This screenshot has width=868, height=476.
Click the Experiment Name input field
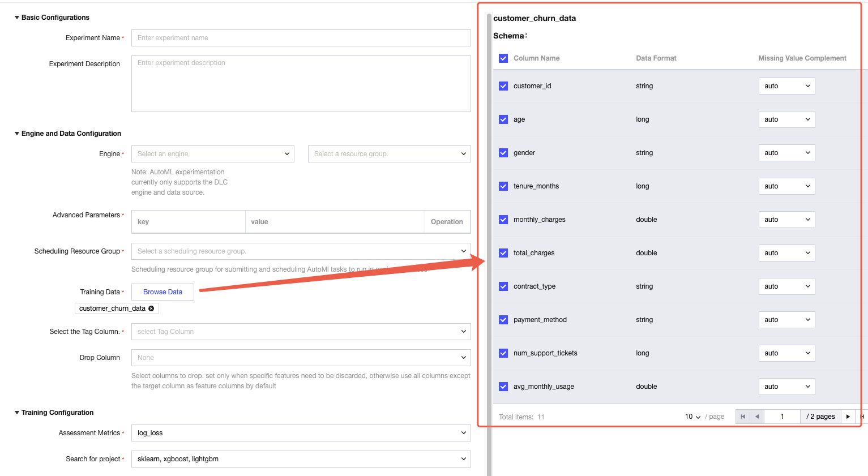click(301, 38)
